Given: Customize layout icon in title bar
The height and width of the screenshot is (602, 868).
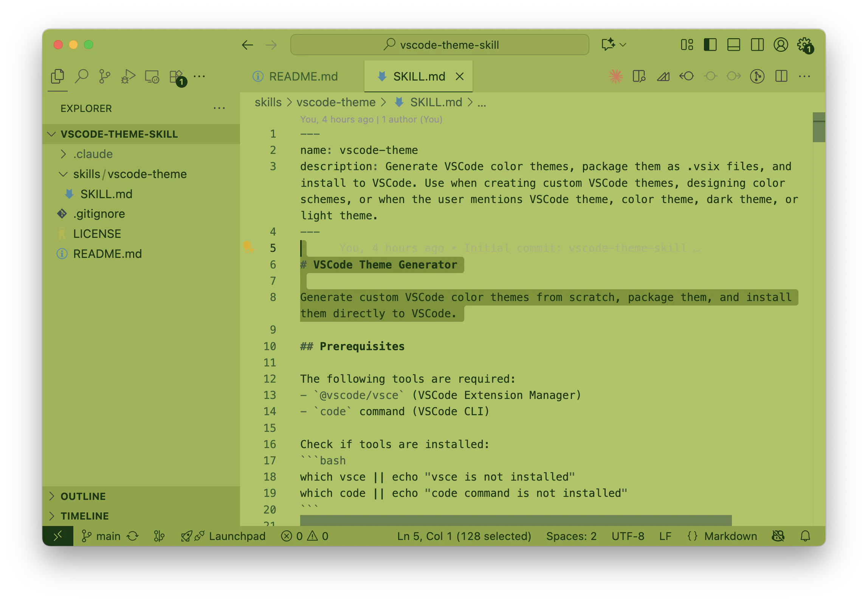Looking at the screenshot, I should point(687,45).
